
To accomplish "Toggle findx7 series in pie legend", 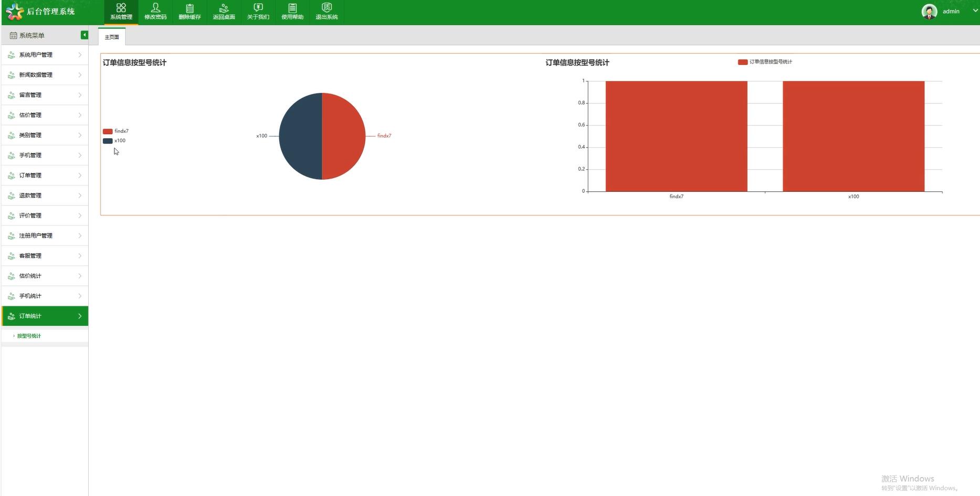I will point(116,131).
